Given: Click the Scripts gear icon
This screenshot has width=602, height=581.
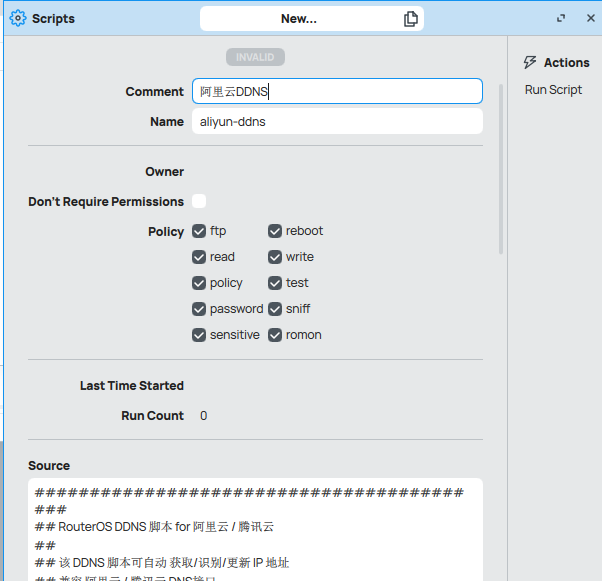Looking at the screenshot, I should [18, 18].
